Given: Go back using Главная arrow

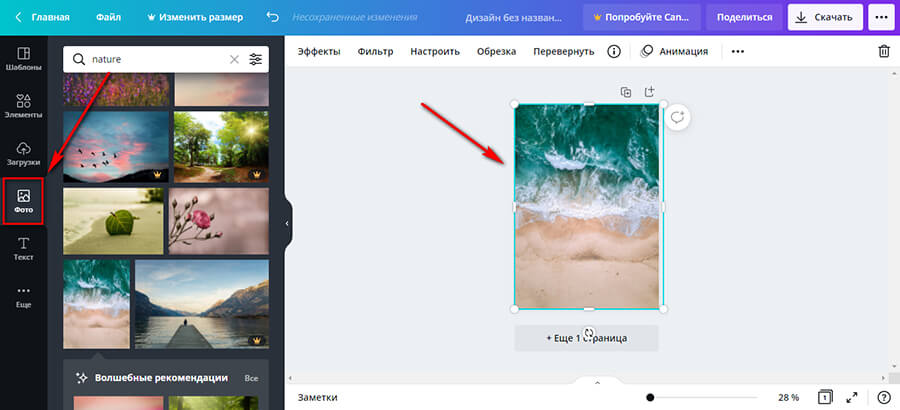Looking at the screenshot, I should (x=41, y=17).
